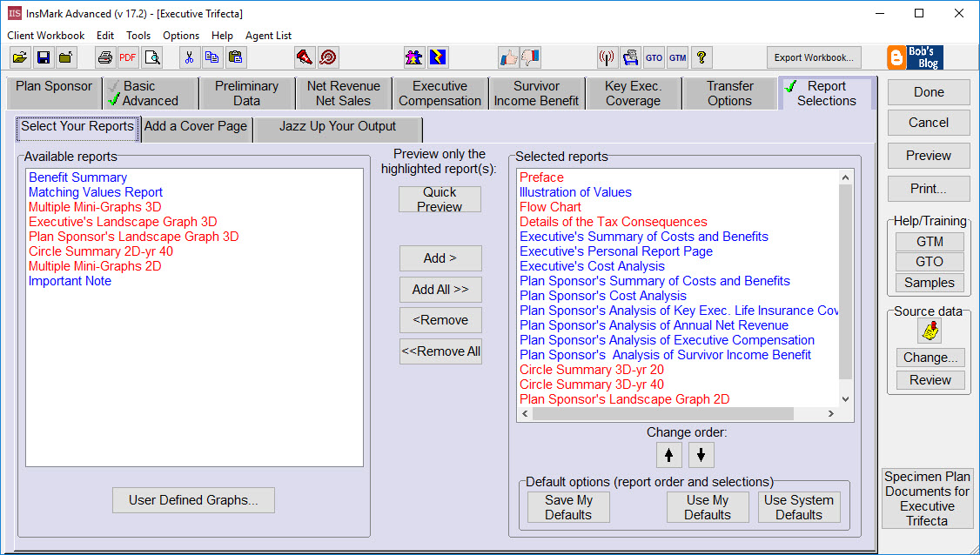Open the Tools menu
The image size is (980, 555).
[x=138, y=36]
